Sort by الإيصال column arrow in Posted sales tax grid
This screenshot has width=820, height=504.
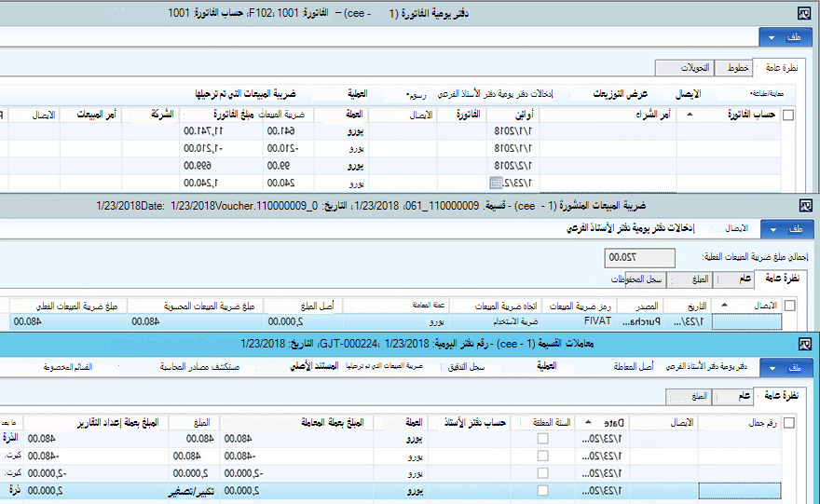pos(724,305)
